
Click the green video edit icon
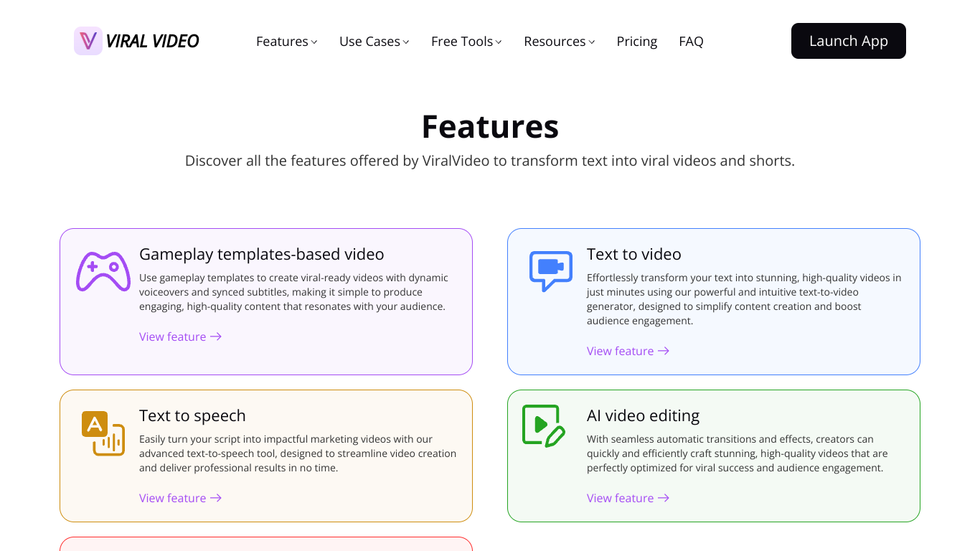(544, 425)
